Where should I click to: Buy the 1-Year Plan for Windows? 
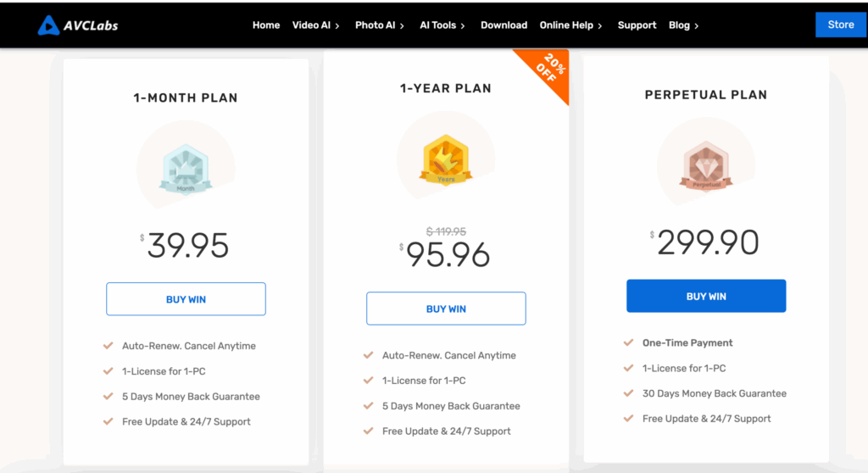[x=446, y=309]
